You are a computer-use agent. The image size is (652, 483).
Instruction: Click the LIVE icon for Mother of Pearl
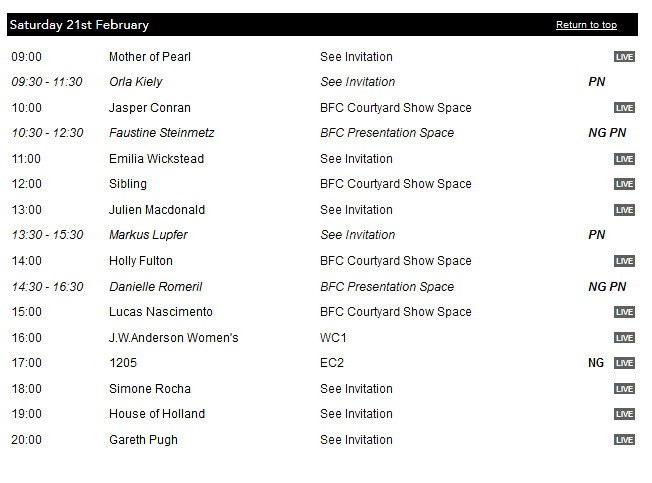[x=624, y=57]
